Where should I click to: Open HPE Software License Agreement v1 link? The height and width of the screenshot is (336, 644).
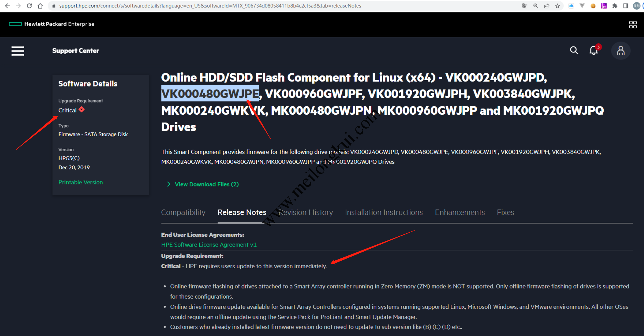(209, 245)
